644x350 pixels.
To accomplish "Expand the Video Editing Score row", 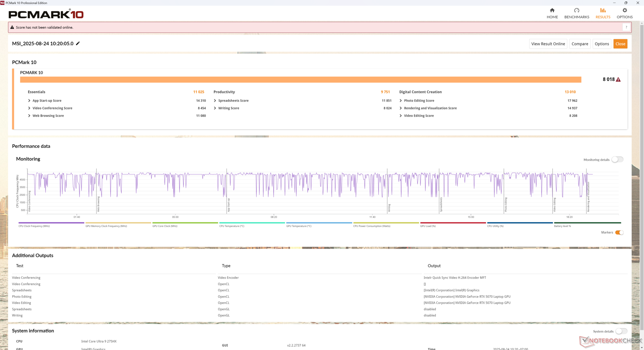I will point(401,116).
